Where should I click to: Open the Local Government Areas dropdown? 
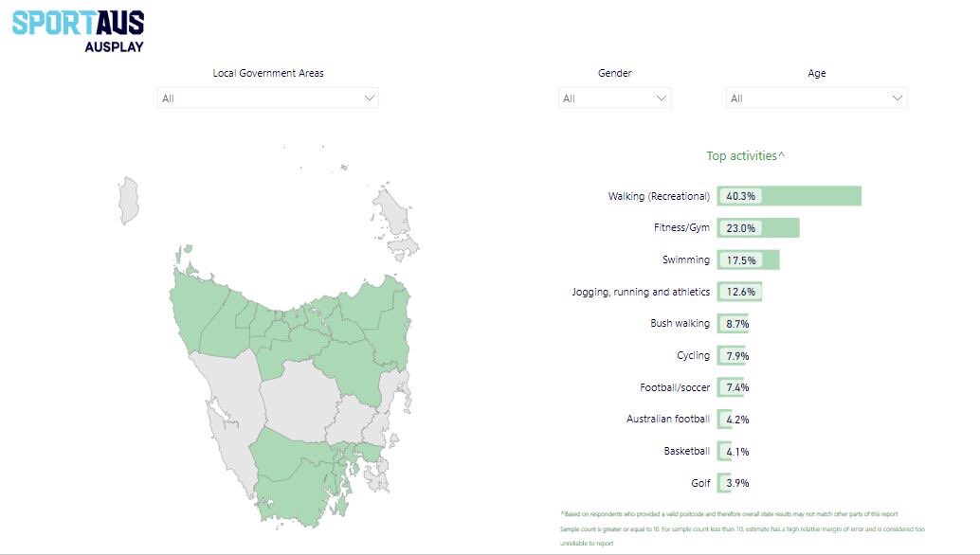tap(266, 97)
